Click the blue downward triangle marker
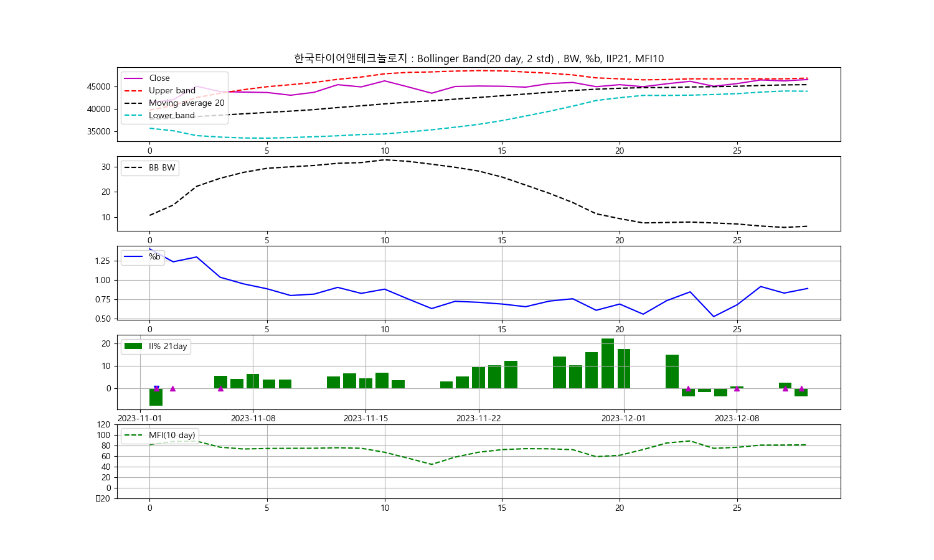Viewport: 934px width, 560px height. coord(156,388)
